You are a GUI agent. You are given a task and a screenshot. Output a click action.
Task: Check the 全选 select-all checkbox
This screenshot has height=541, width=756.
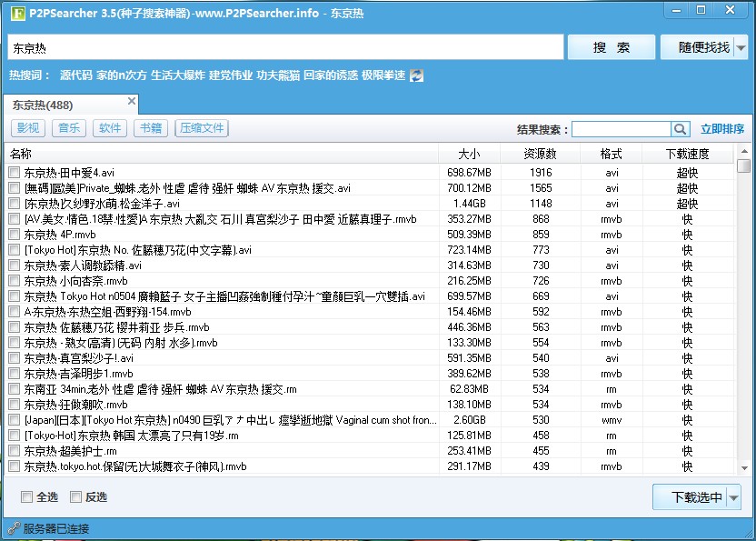pos(27,496)
